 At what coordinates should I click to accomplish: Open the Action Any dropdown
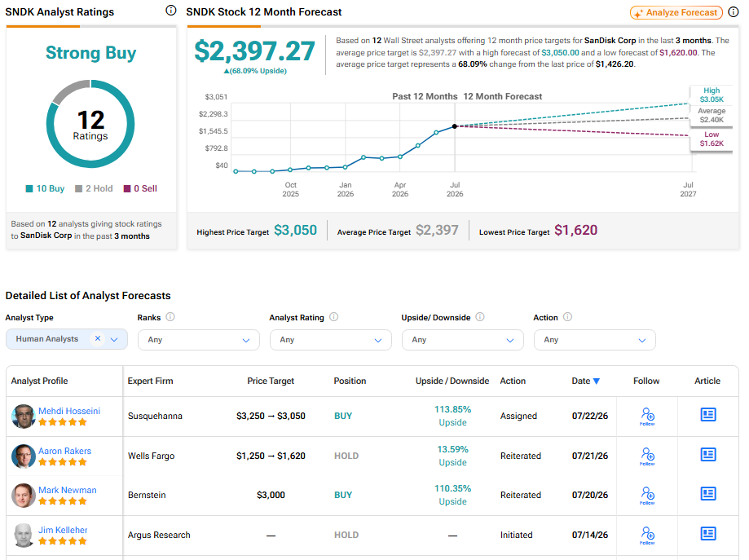595,340
